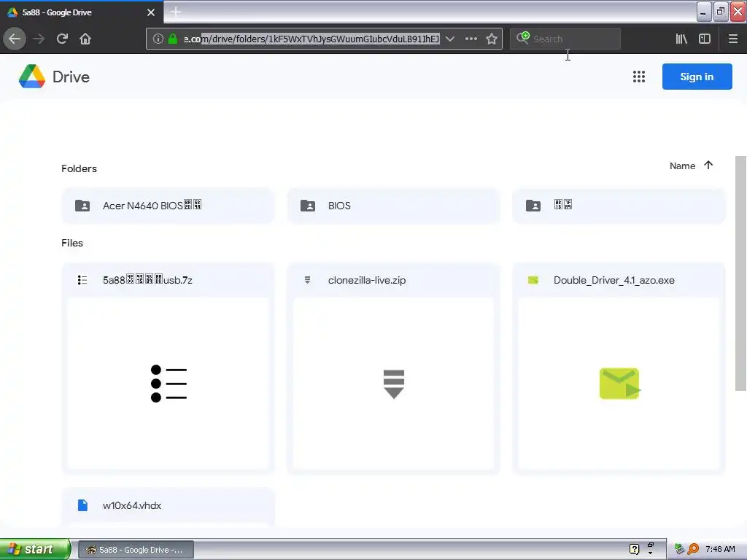This screenshot has width=747, height=560.
Task: Focus the browser Search field
Action: [x=565, y=39]
